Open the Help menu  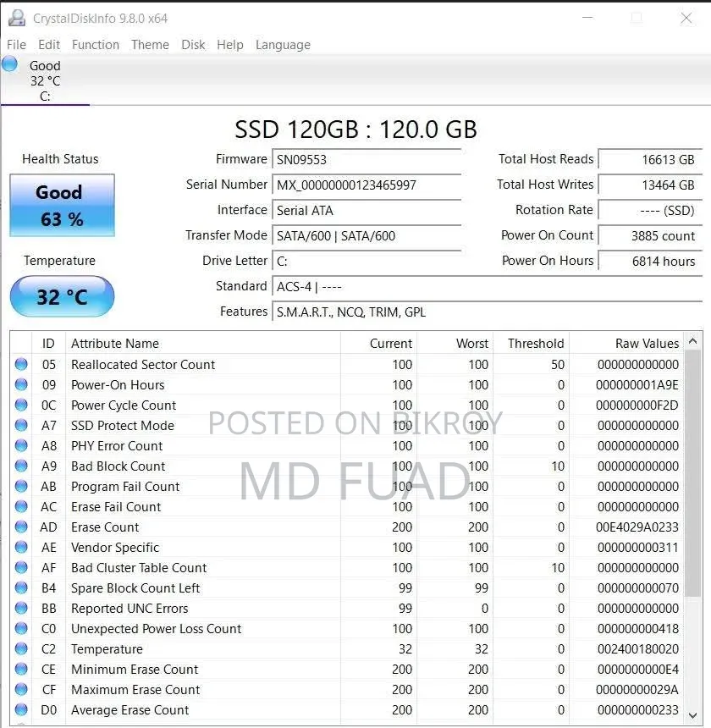(x=229, y=45)
